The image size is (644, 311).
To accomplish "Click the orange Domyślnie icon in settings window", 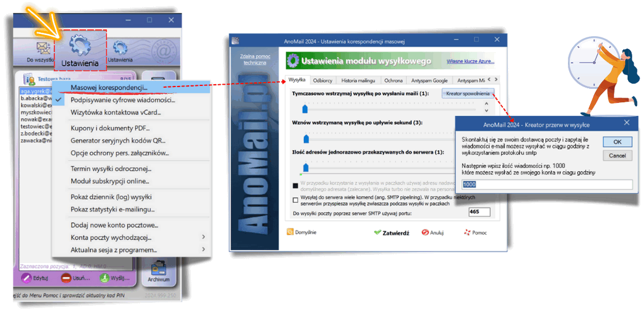I will pyautogui.click(x=290, y=232).
